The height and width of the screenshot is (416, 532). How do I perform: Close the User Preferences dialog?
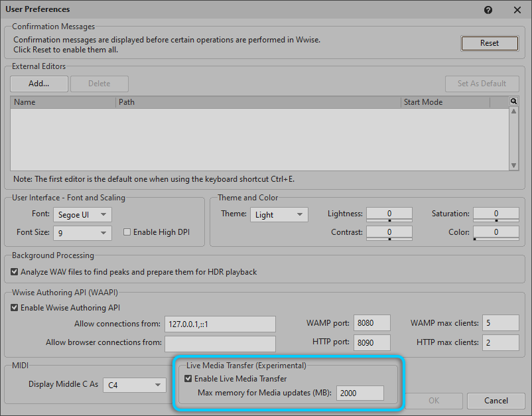coord(517,10)
